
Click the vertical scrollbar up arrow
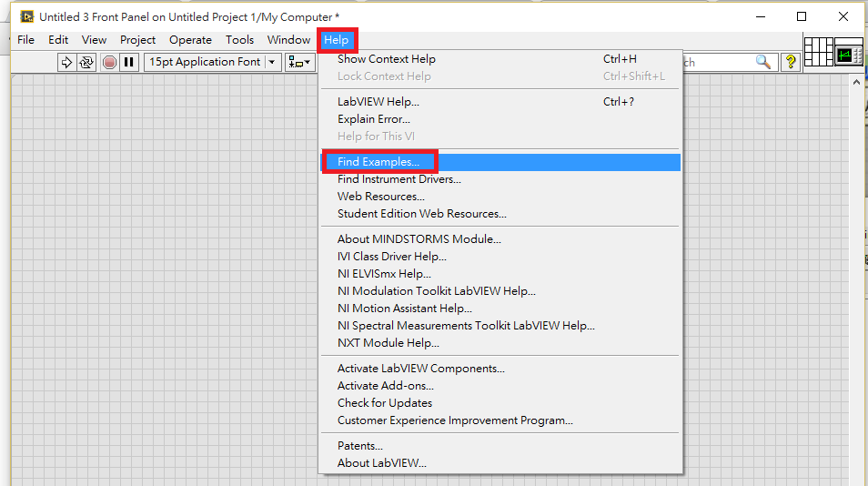856,82
